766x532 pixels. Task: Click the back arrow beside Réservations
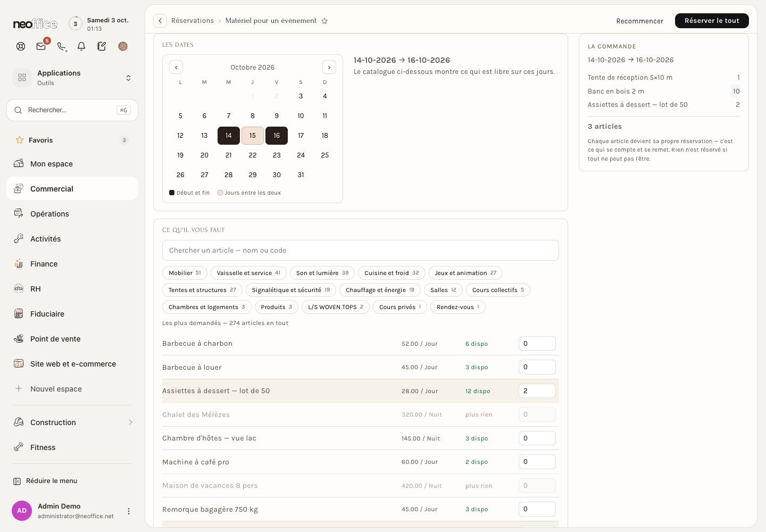(160, 21)
